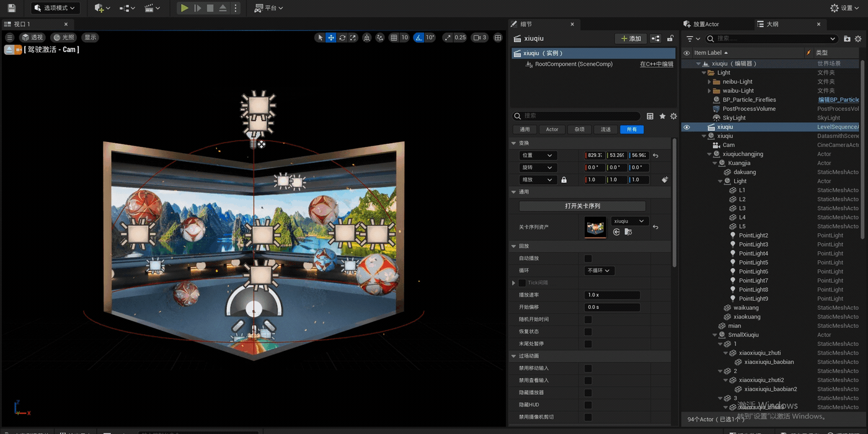Toggle the scale lock icon
Image resolution: width=868 pixels, height=434 pixels.
coord(564,180)
